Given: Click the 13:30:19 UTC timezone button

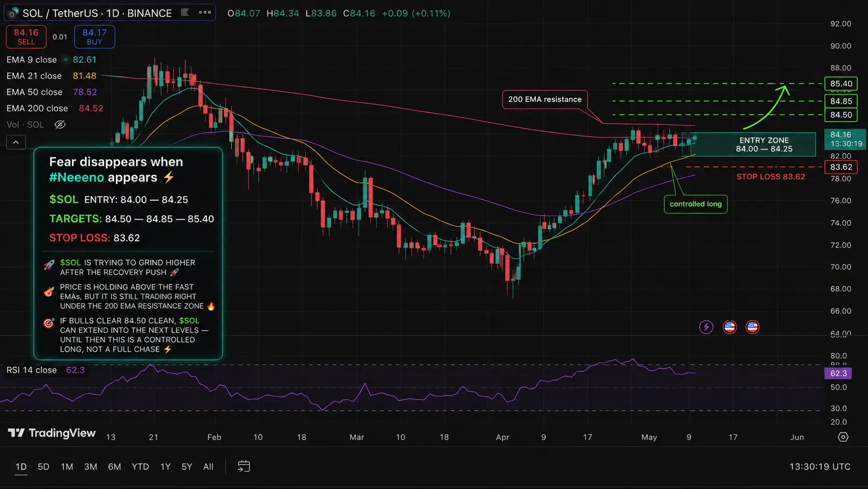Looking at the screenshot, I should pyautogui.click(x=820, y=467).
